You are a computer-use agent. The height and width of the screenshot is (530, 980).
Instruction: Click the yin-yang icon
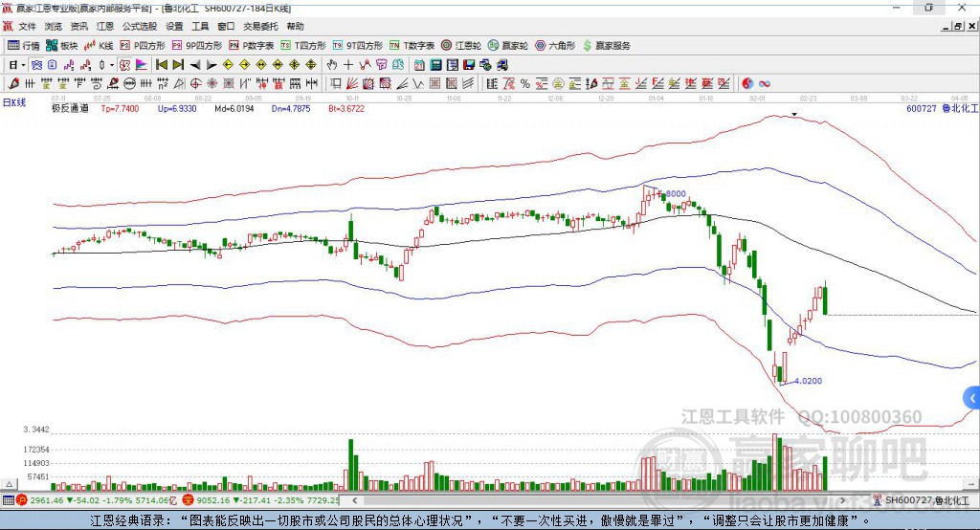click(x=747, y=83)
